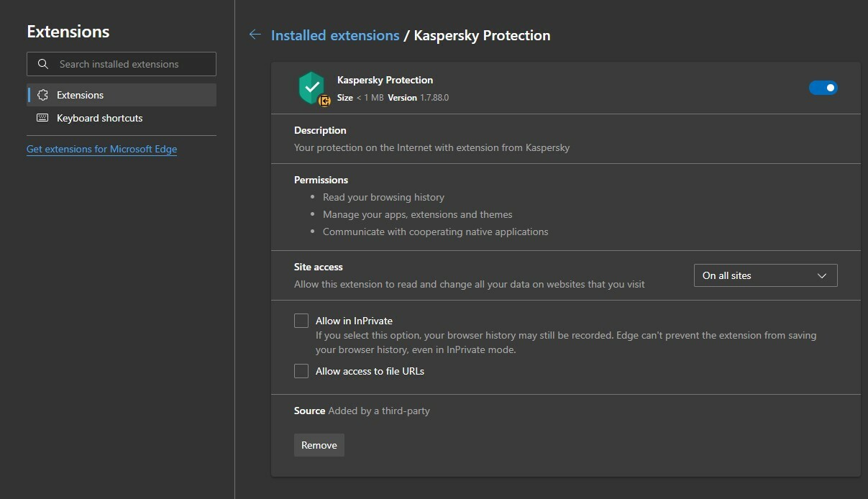Open Keyboard shortcuts in the sidebar
Image resolution: width=868 pixels, height=499 pixels.
99,118
